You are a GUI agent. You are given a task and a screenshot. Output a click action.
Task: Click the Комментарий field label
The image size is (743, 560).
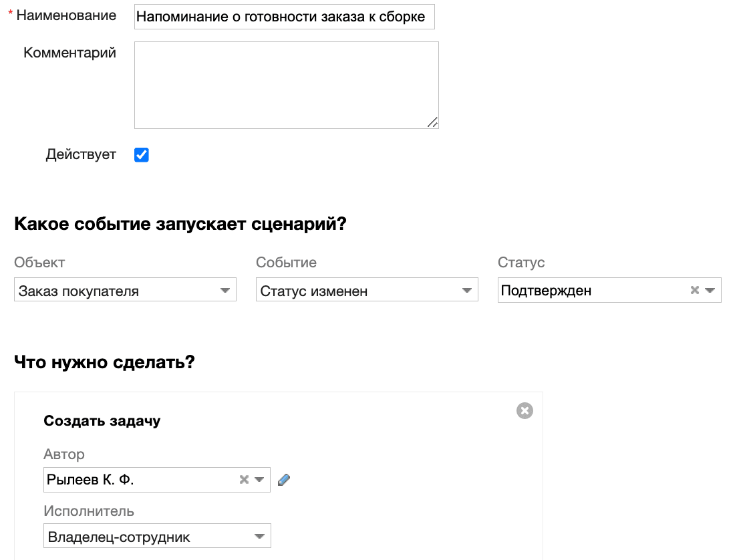(x=70, y=52)
